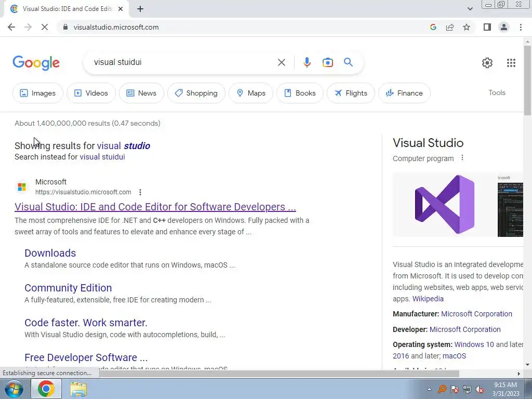Click the horizontal scrollbar right arrow
The image size is (532, 399).
(x=519, y=374)
